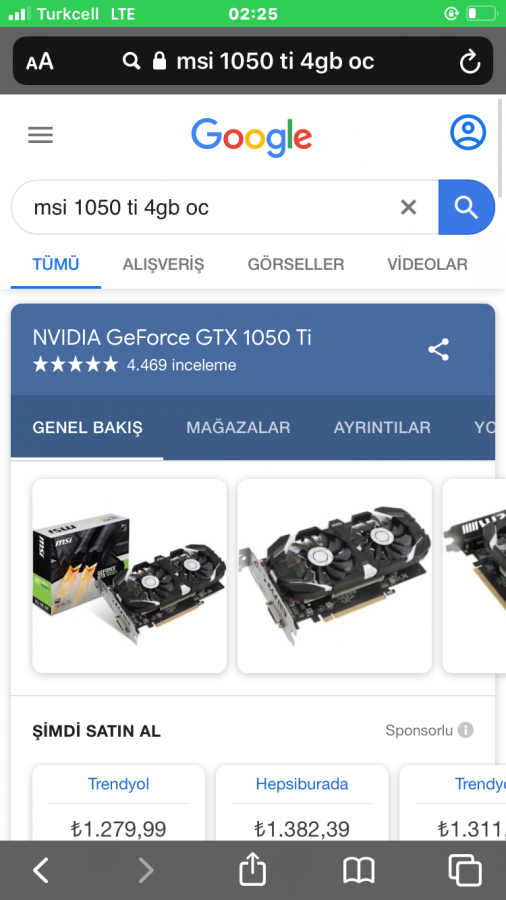Go back with Safari back arrow
The height and width of the screenshot is (900, 506).
coord(41,870)
